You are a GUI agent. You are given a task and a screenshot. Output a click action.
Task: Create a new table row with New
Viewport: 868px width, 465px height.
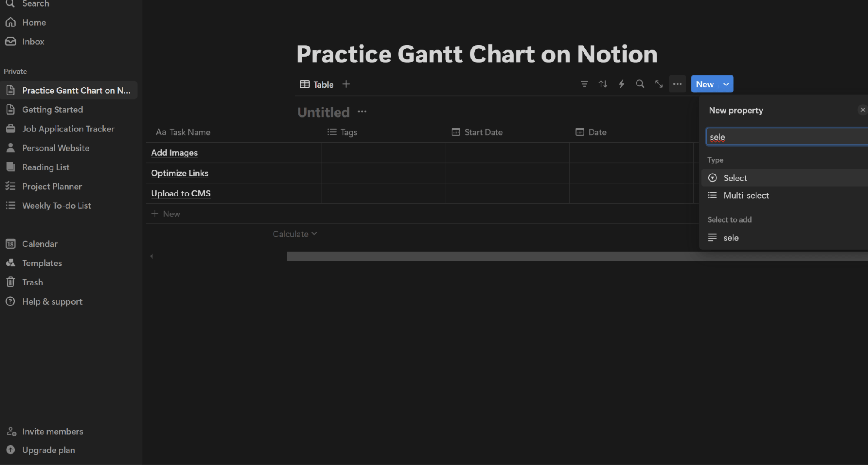171,213
